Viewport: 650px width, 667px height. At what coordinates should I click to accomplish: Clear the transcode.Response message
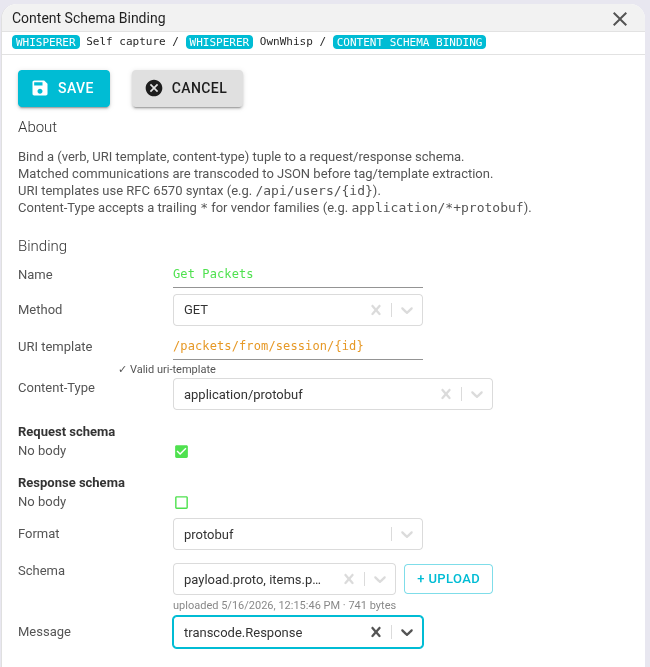tap(376, 632)
